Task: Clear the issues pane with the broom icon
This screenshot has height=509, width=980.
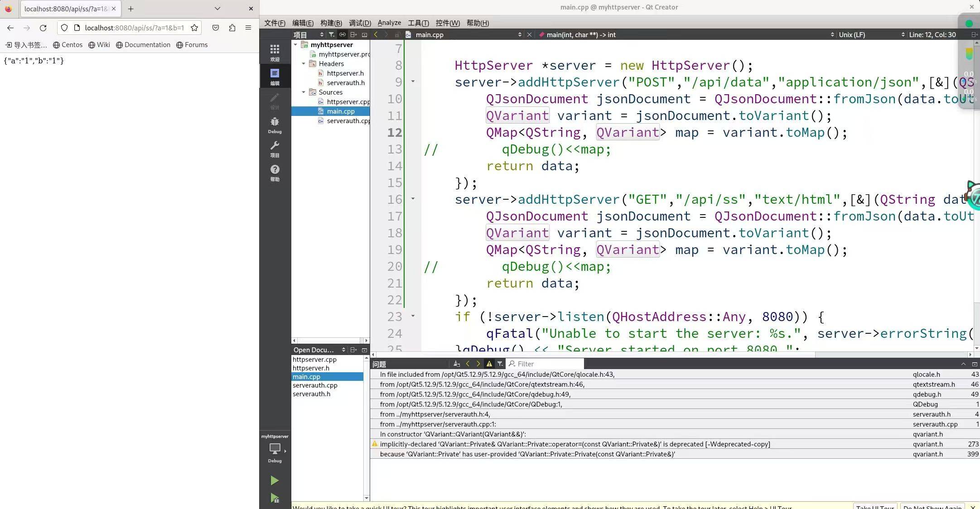Action: tap(456, 364)
